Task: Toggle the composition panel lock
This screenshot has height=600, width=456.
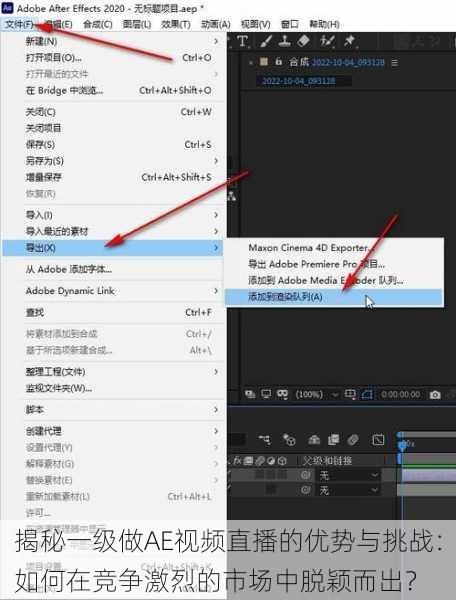Action: pos(278,61)
